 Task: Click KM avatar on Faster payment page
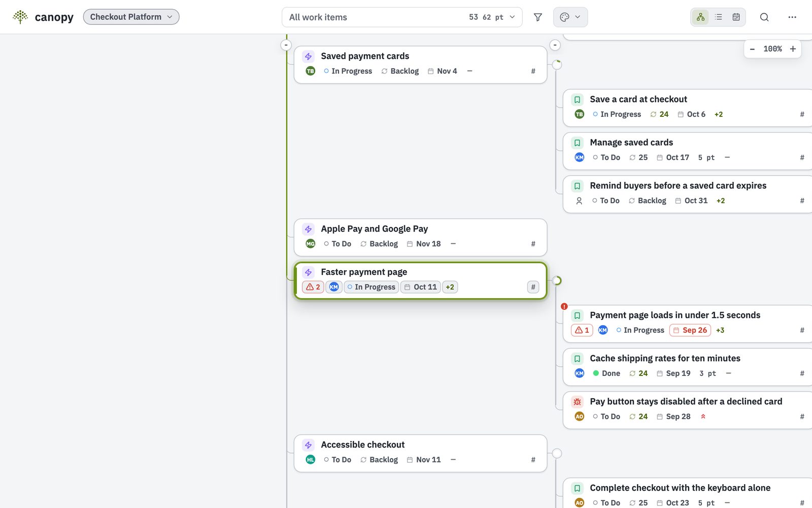333,287
